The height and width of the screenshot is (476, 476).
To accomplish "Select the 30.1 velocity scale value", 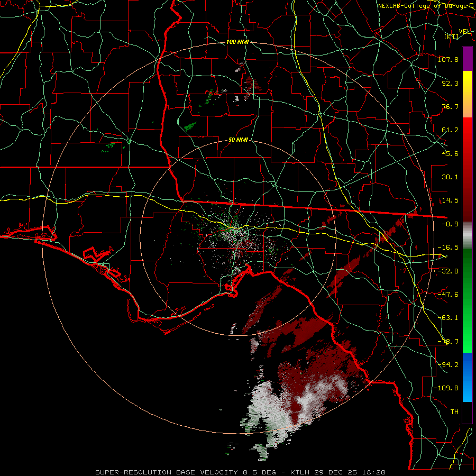I will click(450, 177).
